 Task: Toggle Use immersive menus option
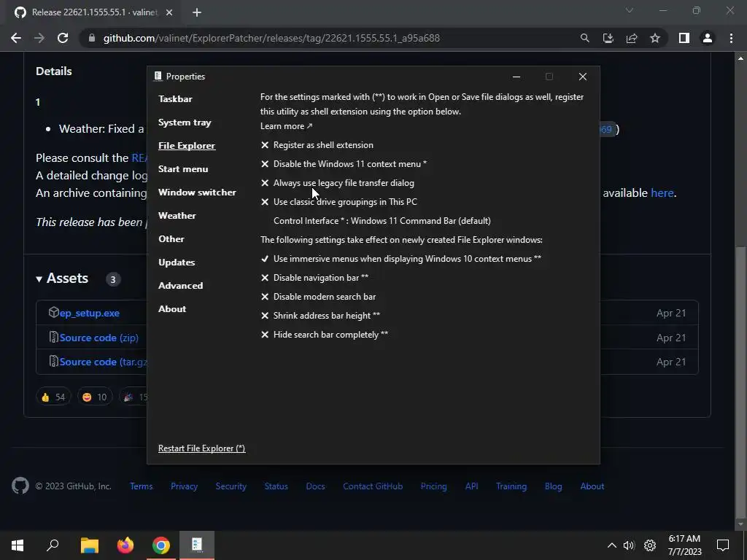(x=400, y=259)
